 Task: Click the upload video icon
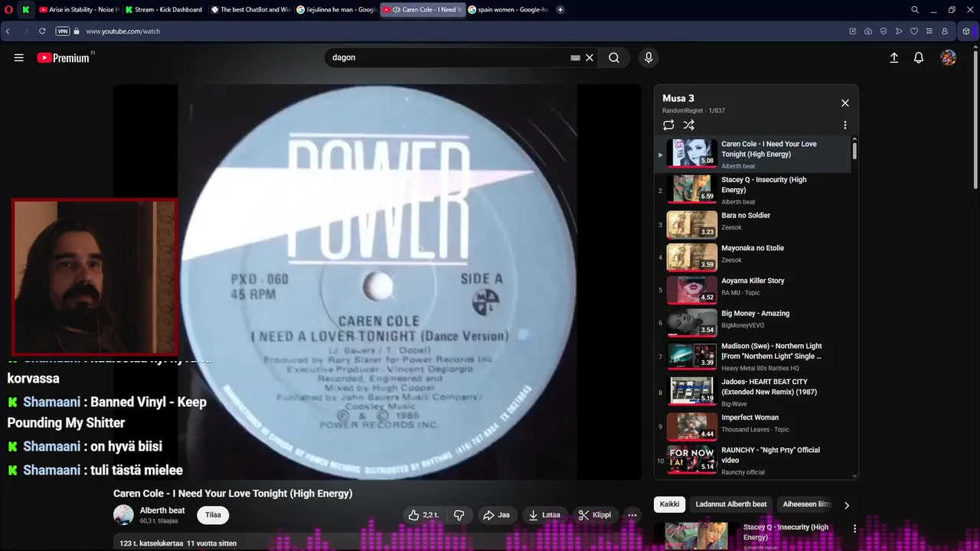(x=893, y=57)
